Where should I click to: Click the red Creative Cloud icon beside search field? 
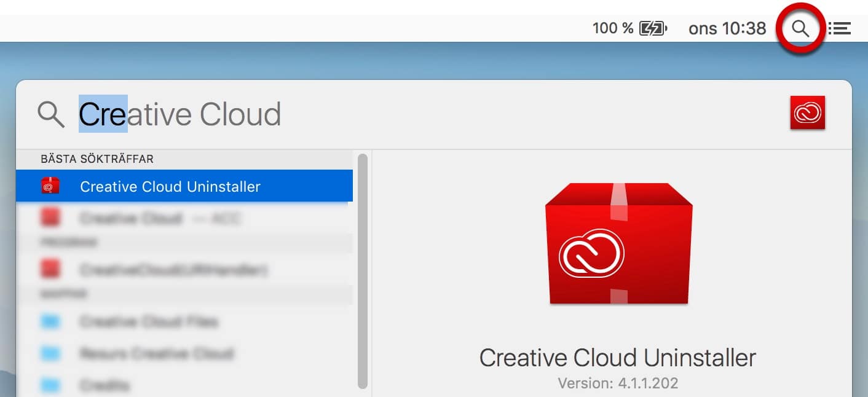tap(808, 113)
